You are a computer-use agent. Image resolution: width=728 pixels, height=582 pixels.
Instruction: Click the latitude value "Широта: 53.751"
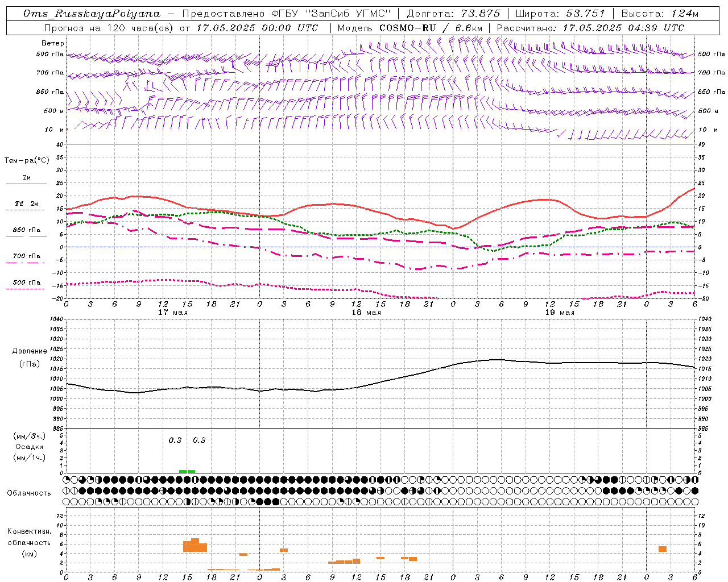pos(561,14)
